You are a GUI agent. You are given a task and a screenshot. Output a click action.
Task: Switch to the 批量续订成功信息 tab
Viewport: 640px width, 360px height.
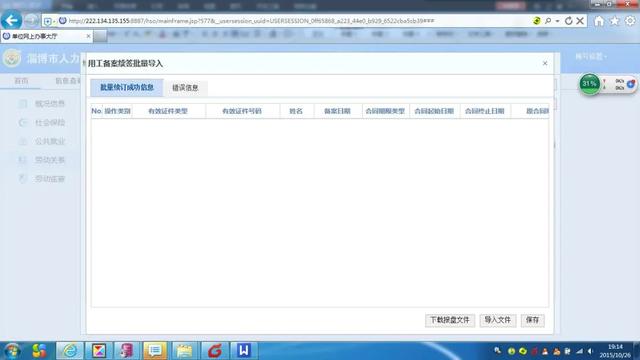click(x=127, y=87)
